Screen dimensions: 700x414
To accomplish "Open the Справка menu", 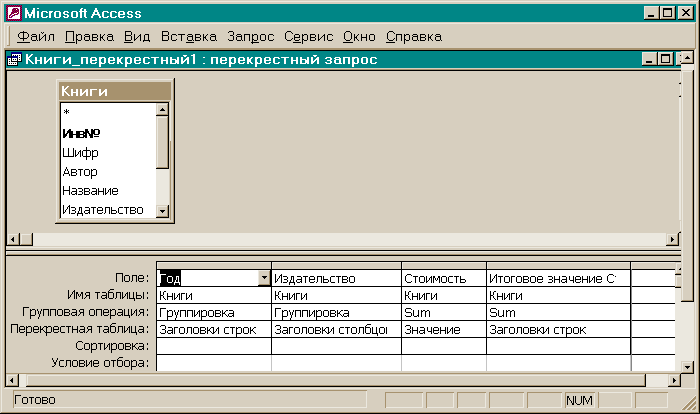I will coord(414,37).
